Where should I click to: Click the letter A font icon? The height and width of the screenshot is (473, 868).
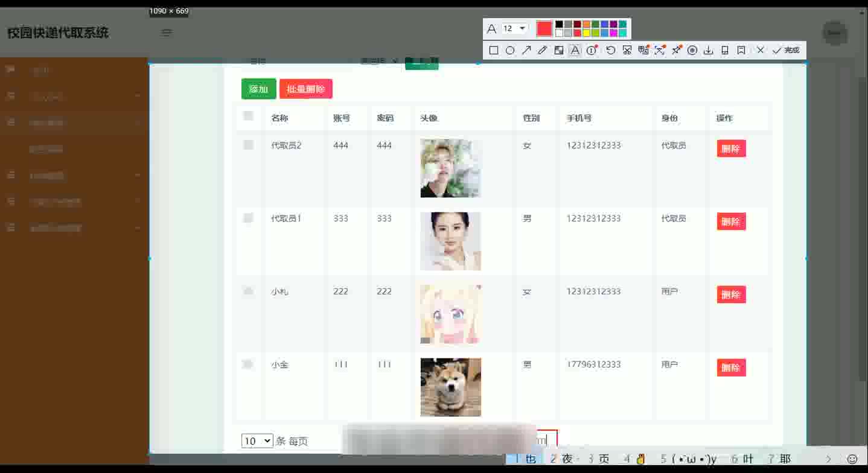[491, 29]
